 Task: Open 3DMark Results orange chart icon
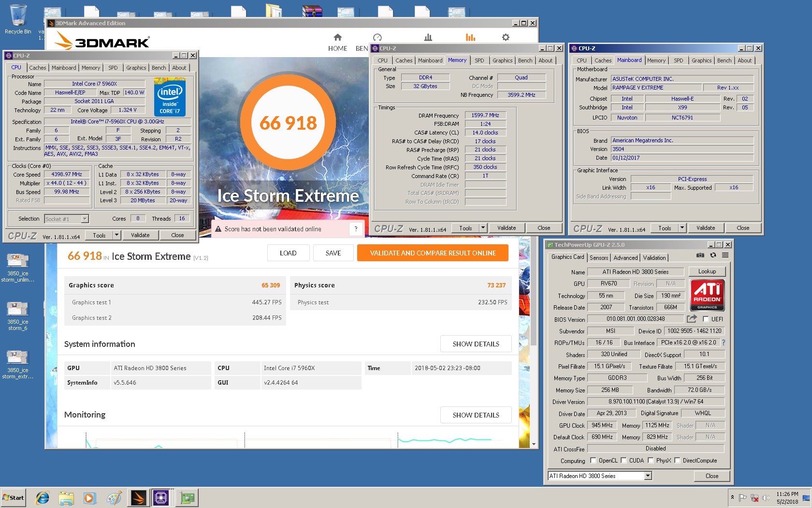click(x=470, y=37)
